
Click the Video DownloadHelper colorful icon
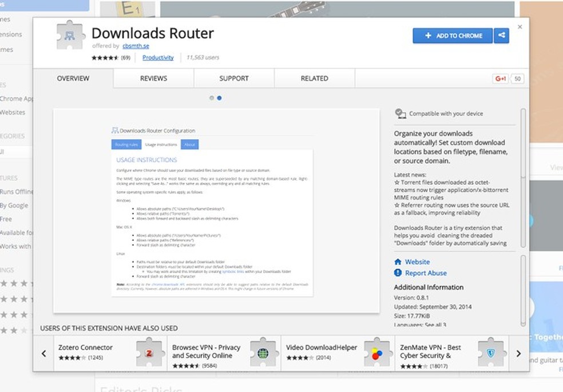tap(376, 353)
